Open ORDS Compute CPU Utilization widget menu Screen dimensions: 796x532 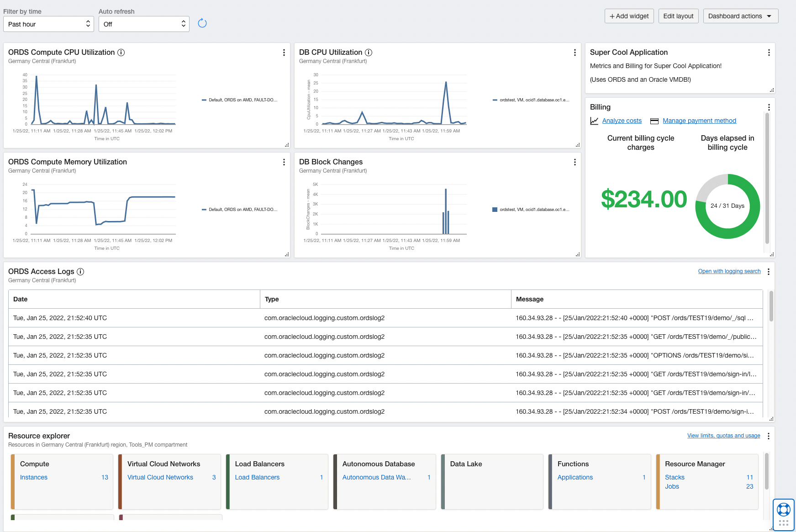[284, 53]
